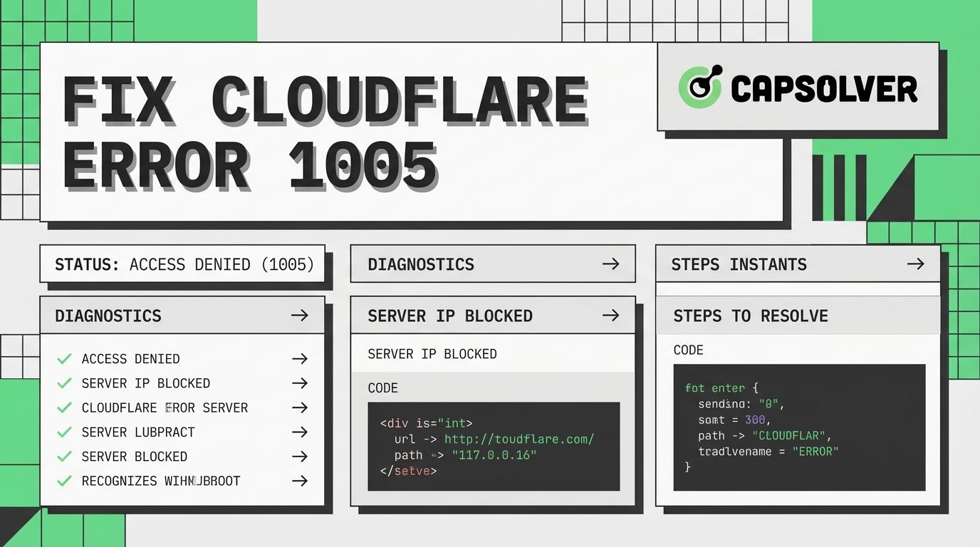Viewport: 980px width, 547px height.
Task: Toggle the ACCESS DENIED green checkmark
Action: click(64, 359)
